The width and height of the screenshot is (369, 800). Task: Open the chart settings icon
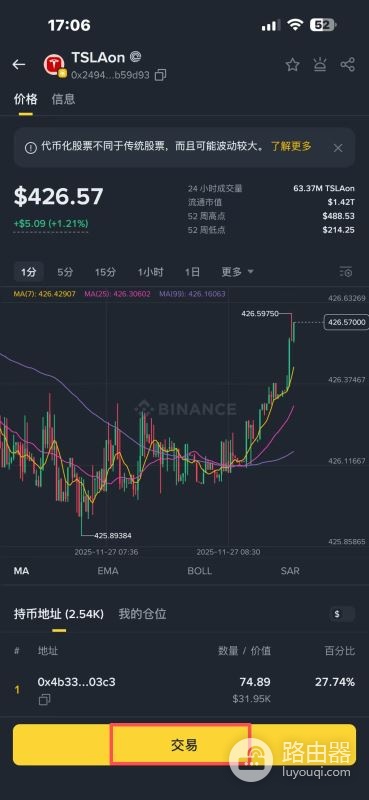tap(346, 272)
